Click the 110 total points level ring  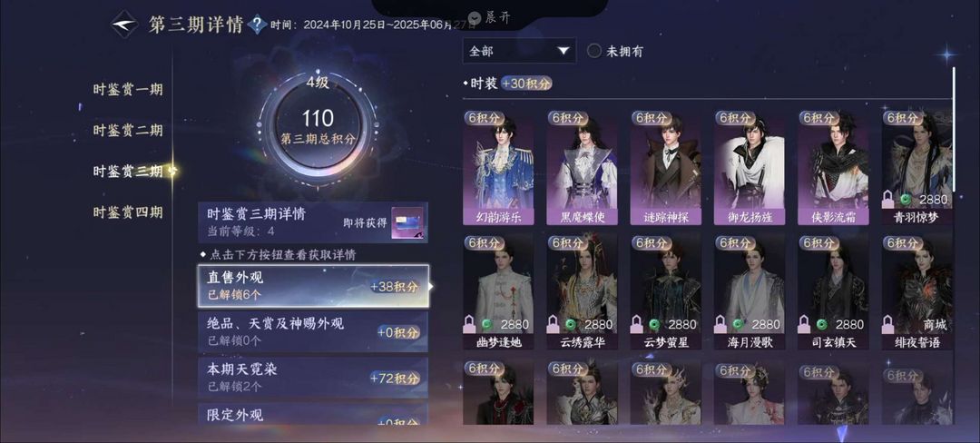click(x=318, y=128)
